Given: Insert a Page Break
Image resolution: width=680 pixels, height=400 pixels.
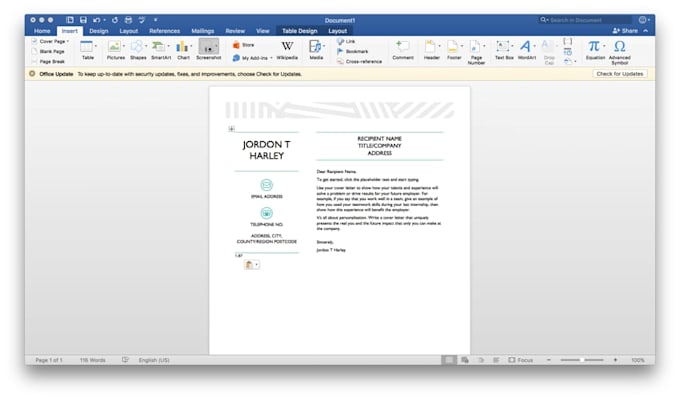Looking at the screenshot, I should coord(48,62).
